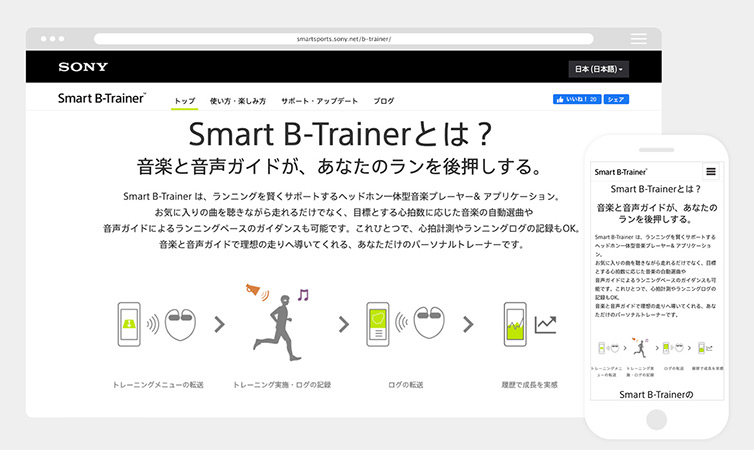Image resolution: width=754 pixels, height=450 pixels.
Task: Open the browser hamburger menu icon
Action: [x=639, y=38]
